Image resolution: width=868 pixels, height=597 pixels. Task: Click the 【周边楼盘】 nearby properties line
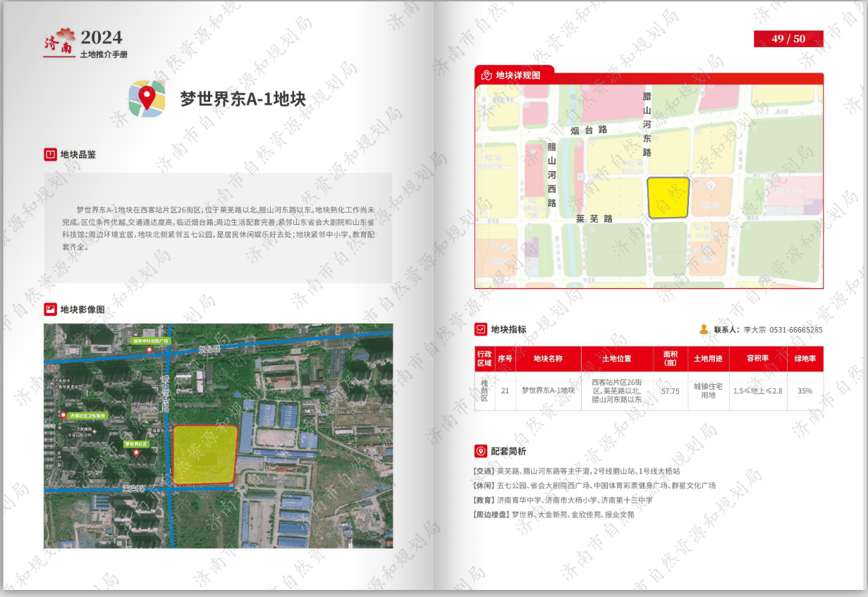click(554, 515)
